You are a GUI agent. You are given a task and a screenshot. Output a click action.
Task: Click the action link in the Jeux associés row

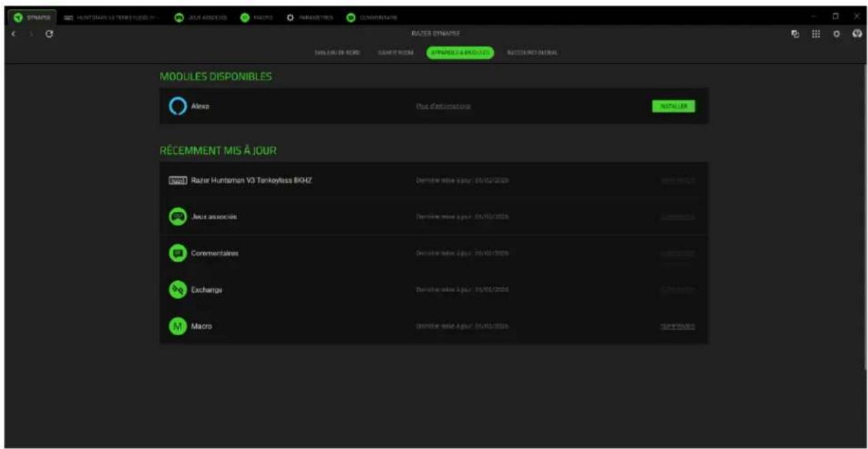(x=677, y=217)
